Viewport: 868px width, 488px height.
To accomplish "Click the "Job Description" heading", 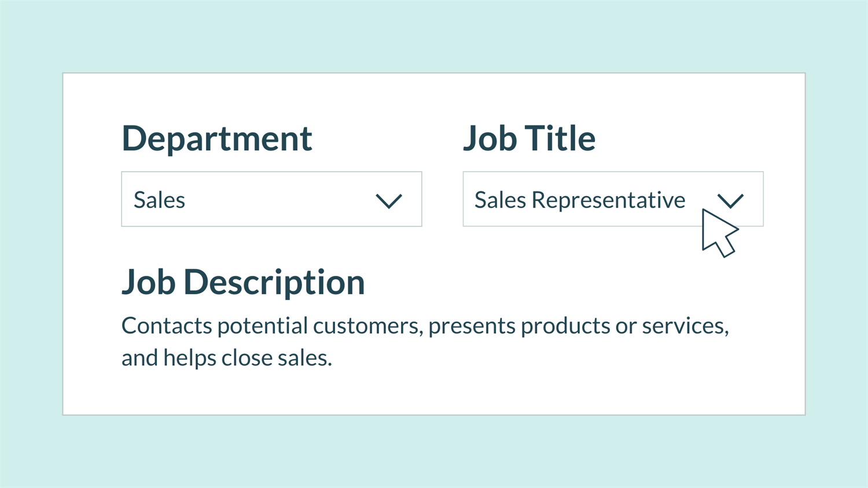I will pyautogui.click(x=243, y=282).
